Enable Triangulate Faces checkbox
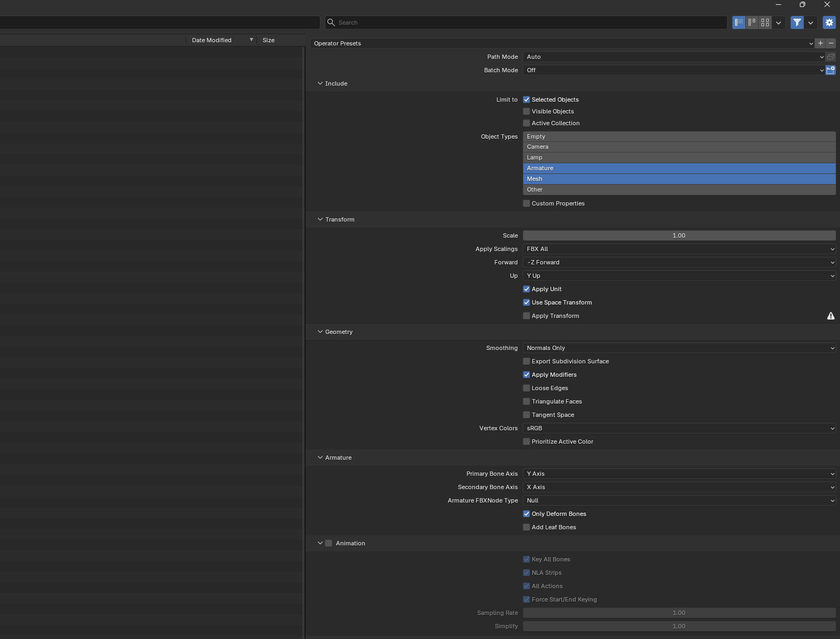 coord(526,401)
